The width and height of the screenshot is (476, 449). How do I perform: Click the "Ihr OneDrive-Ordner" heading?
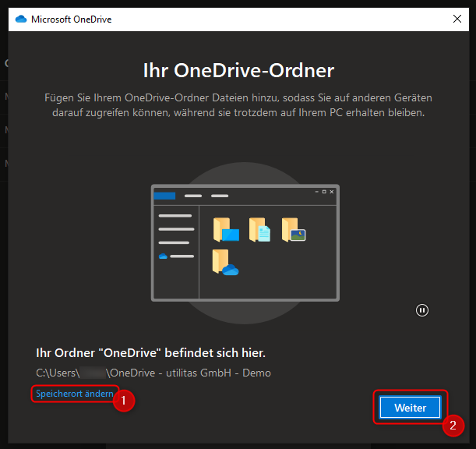coord(238,71)
